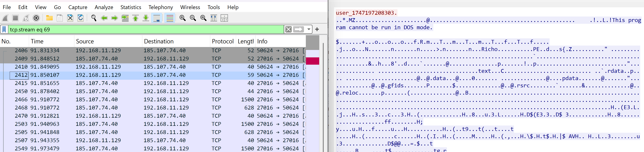
Task: Open the display filter bookmark menu
Action: [x=4, y=30]
